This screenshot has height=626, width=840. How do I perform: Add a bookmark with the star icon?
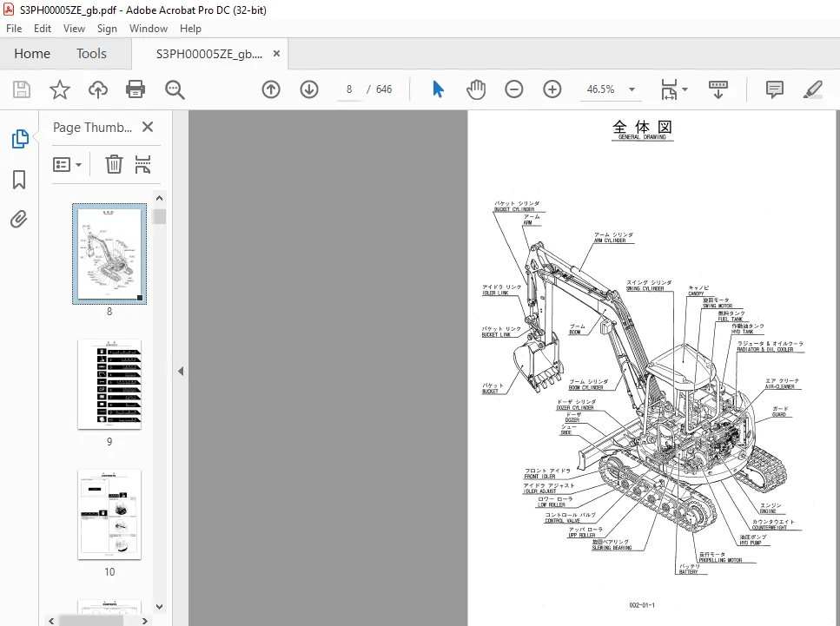tap(59, 89)
